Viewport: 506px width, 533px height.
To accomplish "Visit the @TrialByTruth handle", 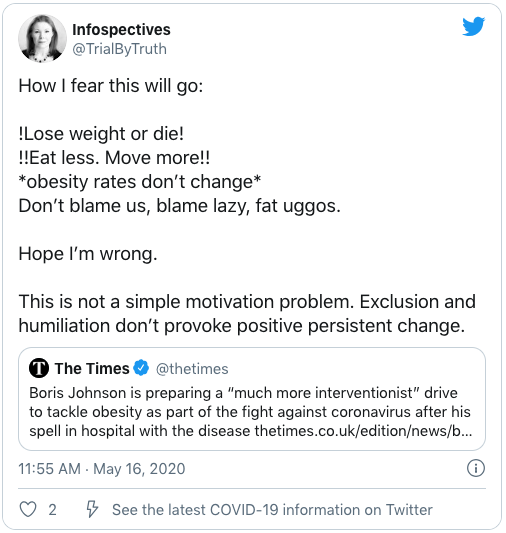I will point(120,49).
